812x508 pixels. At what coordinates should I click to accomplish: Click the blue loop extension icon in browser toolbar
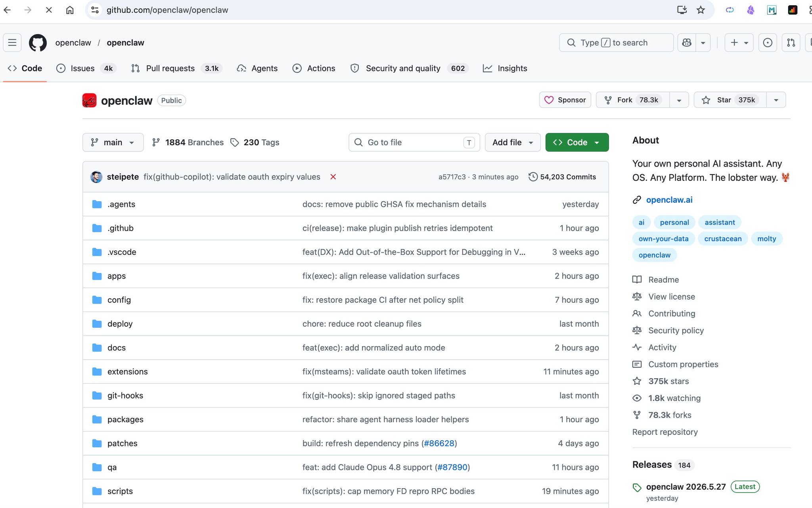[x=730, y=10]
